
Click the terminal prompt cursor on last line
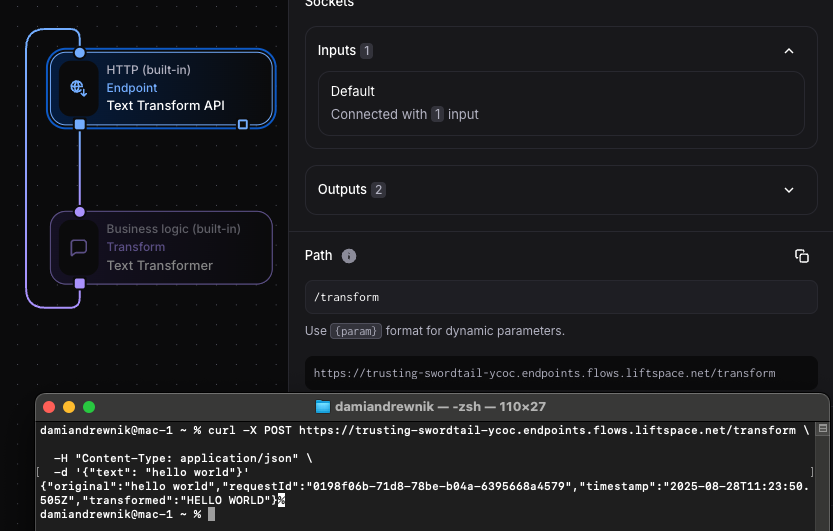pyautogui.click(x=211, y=514)
